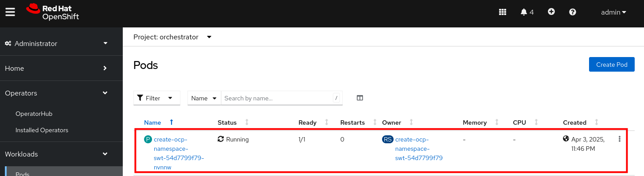Click the Pods page heading

click(146, 65)
